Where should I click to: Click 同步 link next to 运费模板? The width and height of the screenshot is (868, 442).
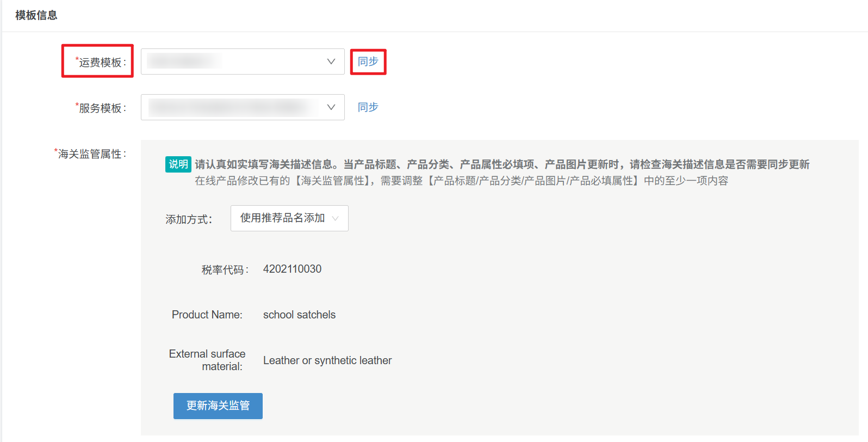(x=368, y=62)
